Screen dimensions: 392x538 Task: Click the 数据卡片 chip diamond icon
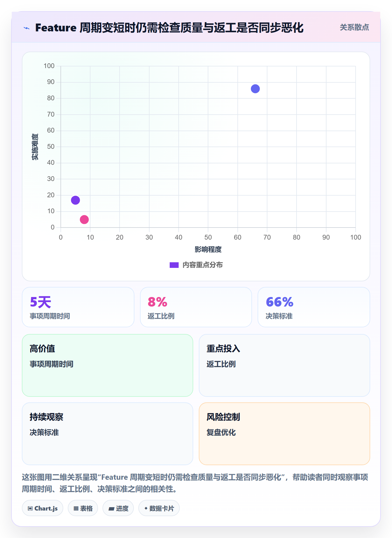click(x=146, y=508)
